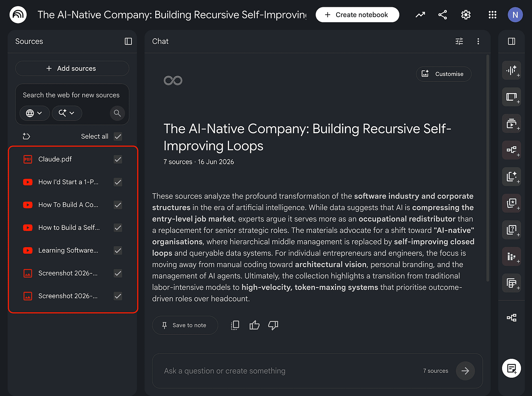This screenshot has height=396, width=532.
Task: Click the Save to note button
Action: [x=185, y=325]
